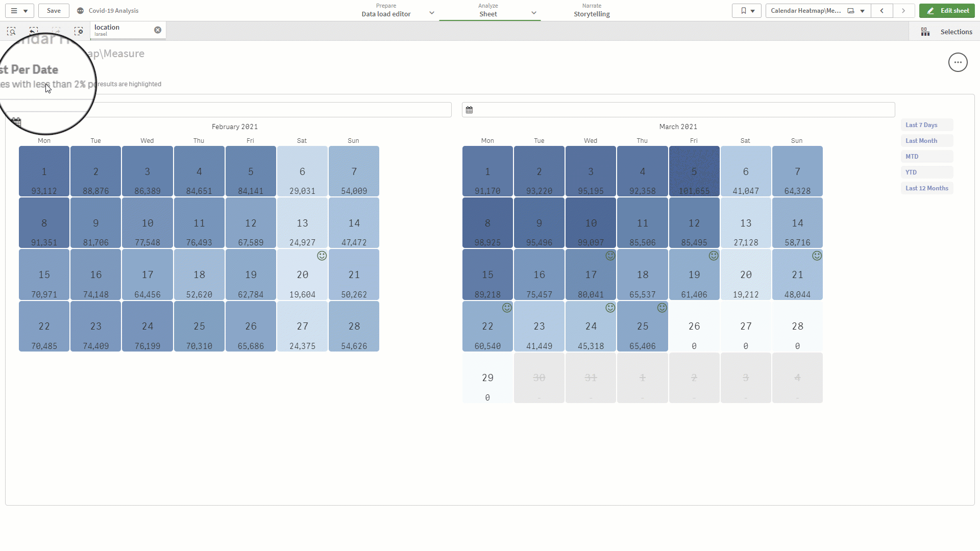
Task: Remove the Israel location selection
Action: [x=158, y=30]
